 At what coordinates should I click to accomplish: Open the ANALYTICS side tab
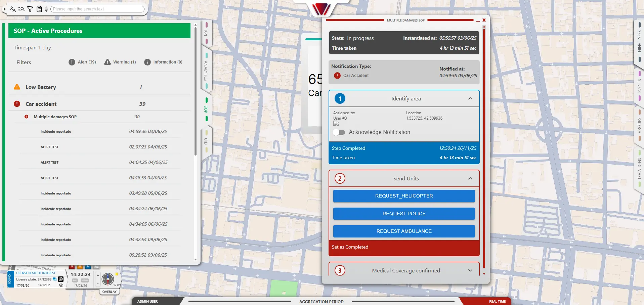point(206,71)
